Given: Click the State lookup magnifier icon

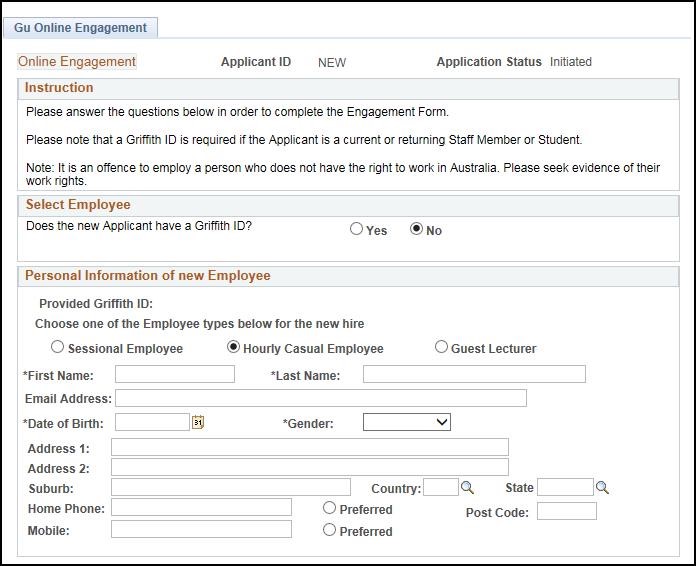Looking at the screenshot, I should pyautogui.click(x=602, y=488).
